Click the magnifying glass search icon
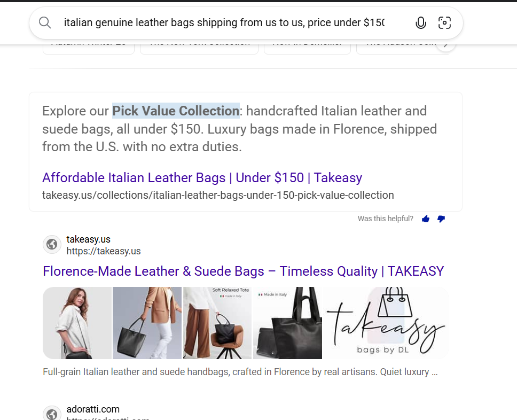 (x=45, y=23)
